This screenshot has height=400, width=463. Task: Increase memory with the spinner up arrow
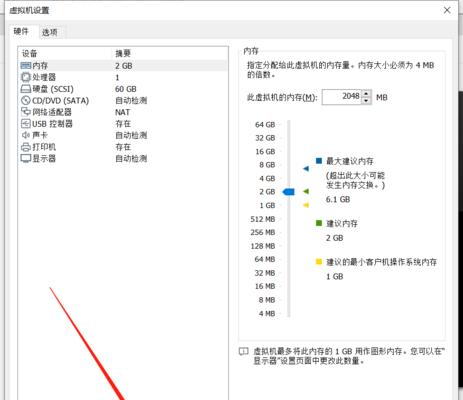[x=366, y=94]
